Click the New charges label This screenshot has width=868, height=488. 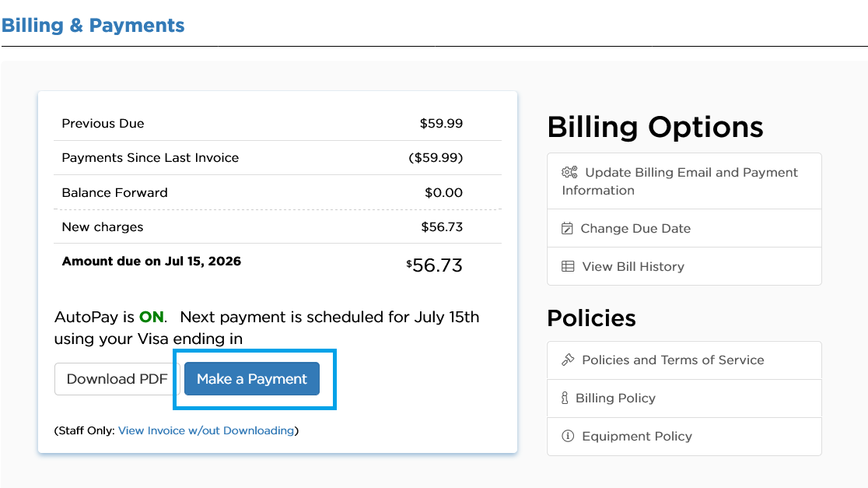(103, 227)
